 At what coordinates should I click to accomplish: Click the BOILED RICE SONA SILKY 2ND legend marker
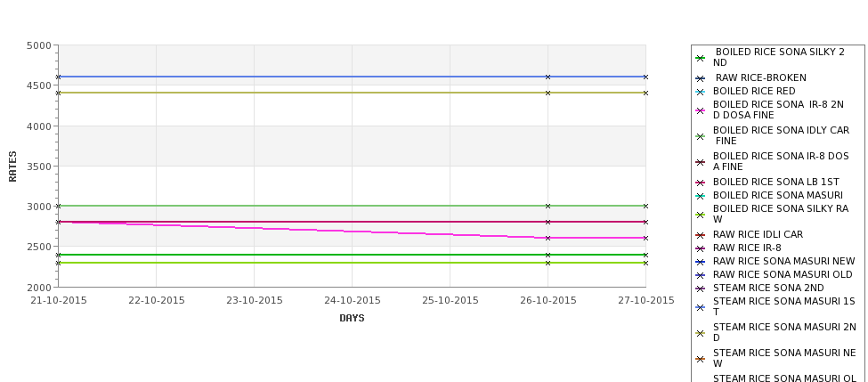coord(701,58)
